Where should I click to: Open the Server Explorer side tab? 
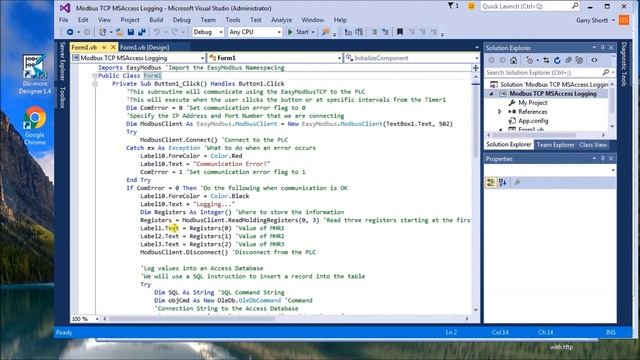coord(62,61)
